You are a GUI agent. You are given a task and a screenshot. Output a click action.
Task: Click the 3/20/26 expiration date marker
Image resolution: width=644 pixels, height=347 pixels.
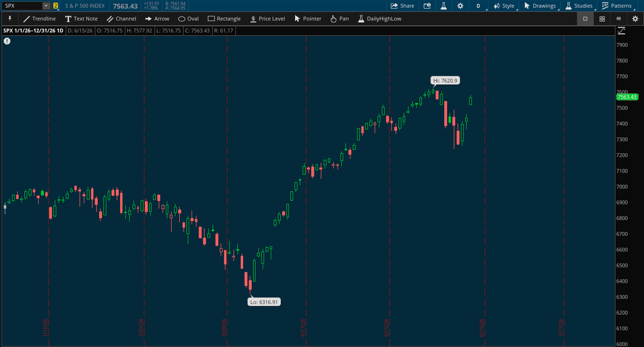224,328
